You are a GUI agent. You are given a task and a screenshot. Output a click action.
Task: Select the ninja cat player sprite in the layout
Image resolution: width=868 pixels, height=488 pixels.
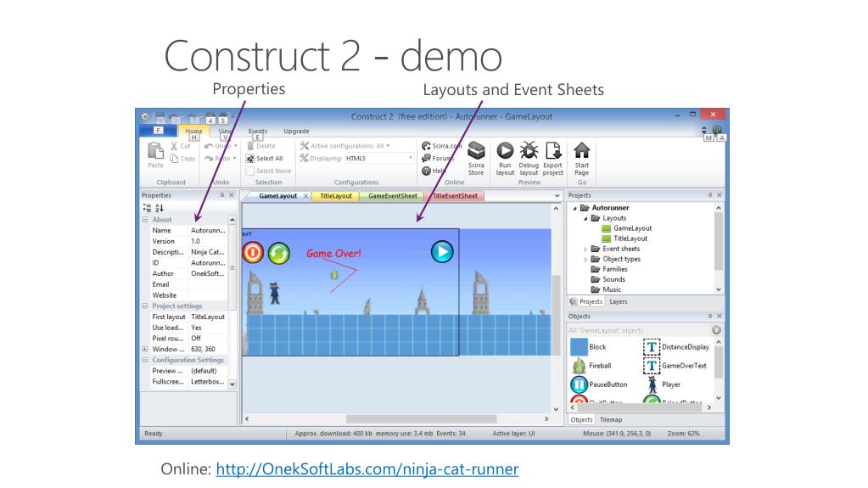(x=274, y=293)
